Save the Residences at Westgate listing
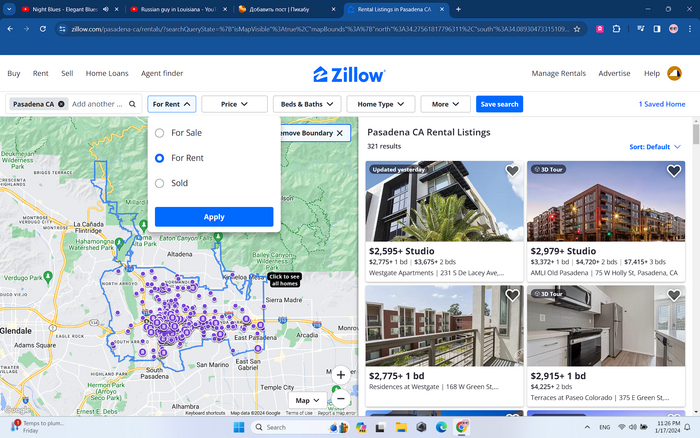 [x=512, y=295]
